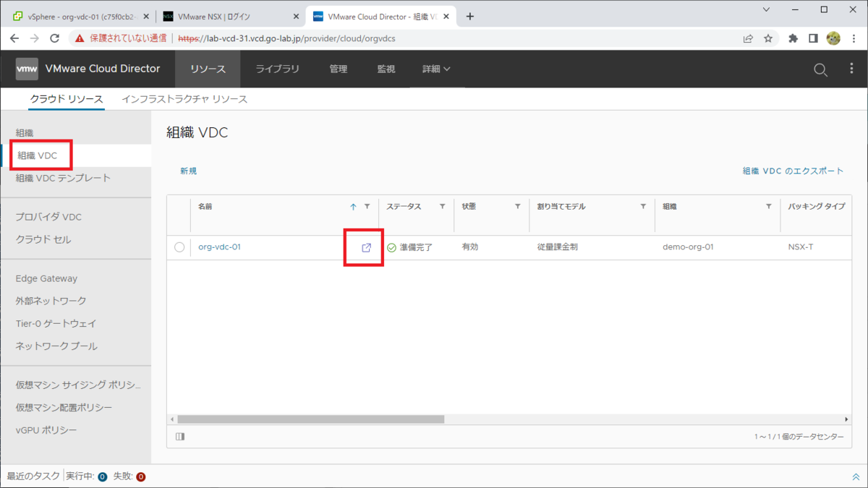Click scrollbar left arrow

[172, 419]
